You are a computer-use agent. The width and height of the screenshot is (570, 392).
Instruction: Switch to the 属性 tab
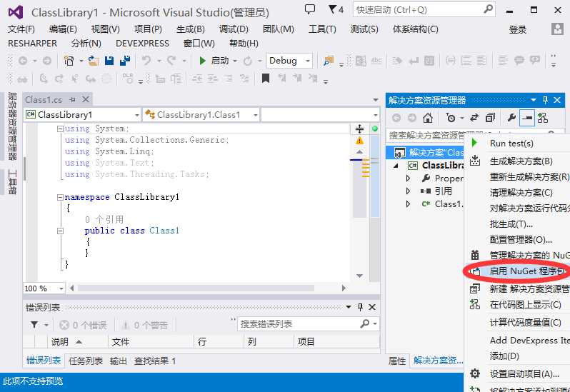pos(397,361)
